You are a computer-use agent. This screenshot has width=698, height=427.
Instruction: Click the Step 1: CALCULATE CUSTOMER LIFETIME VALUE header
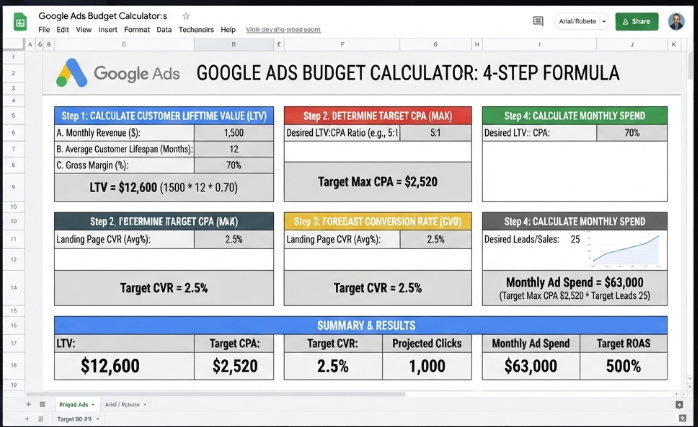[164, 116]
